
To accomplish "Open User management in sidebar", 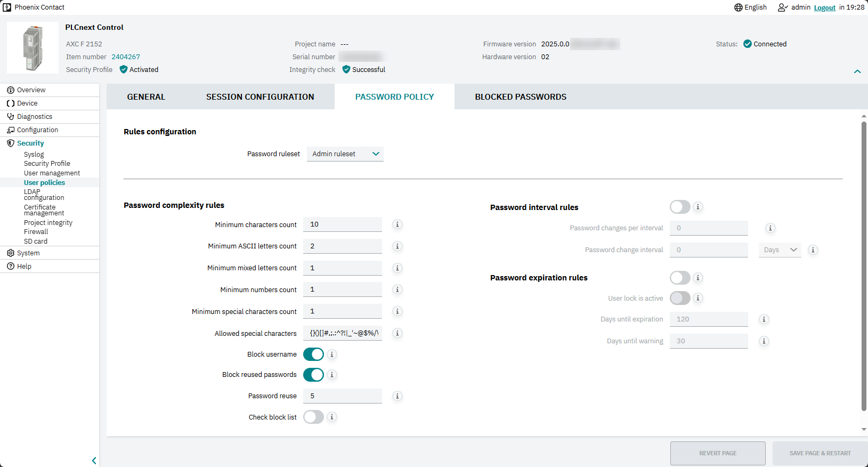I will 52,173.
